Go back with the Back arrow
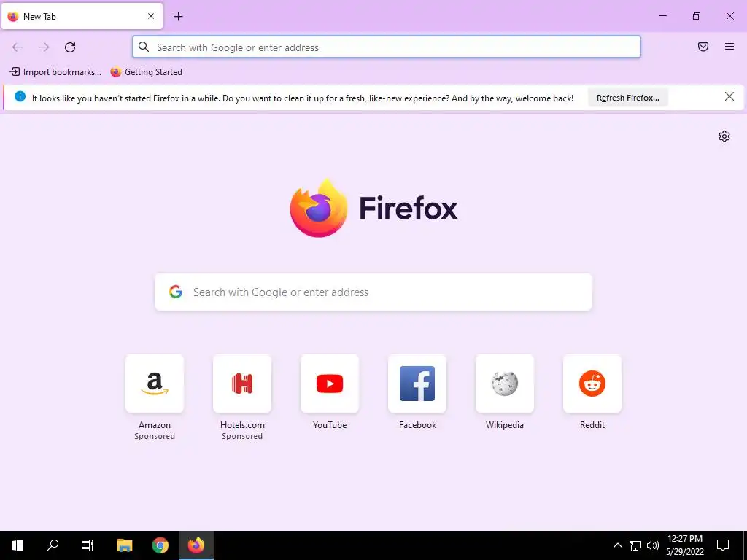The width and height of the screenshot is (747, 560). (x=18, y=47)
